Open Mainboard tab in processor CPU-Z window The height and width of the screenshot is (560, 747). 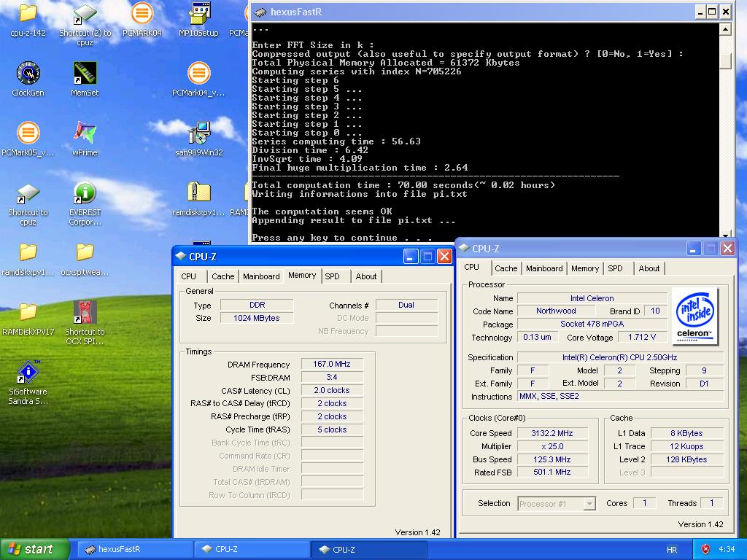tap(544, 268)
